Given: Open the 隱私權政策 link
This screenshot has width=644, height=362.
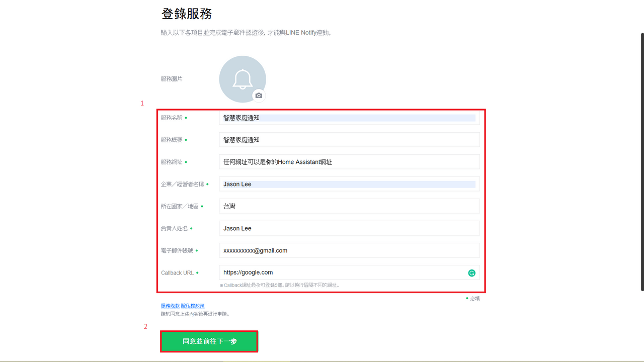Looking at the screenshot, I should point(193,306).
